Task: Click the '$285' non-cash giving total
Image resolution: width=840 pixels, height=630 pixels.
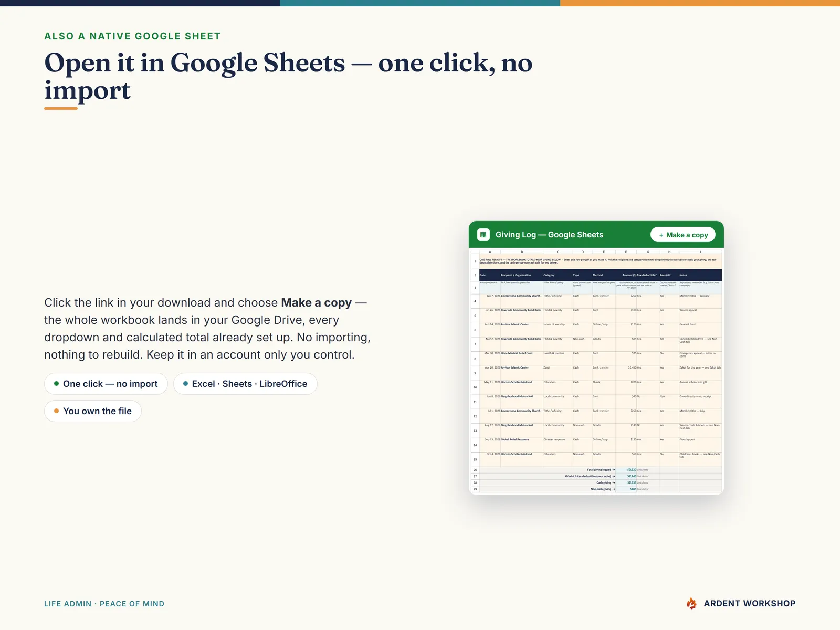Action: 626,489
